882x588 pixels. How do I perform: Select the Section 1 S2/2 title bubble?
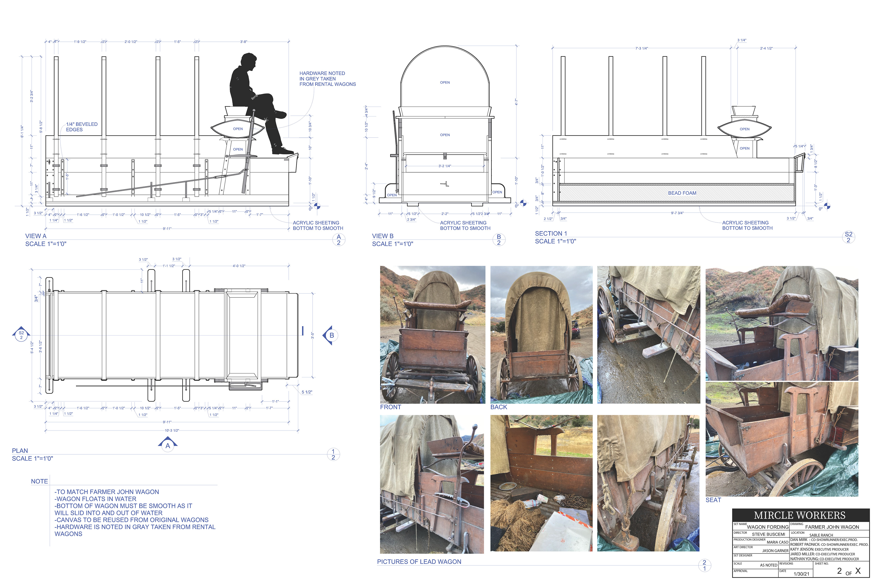point(848,237)
